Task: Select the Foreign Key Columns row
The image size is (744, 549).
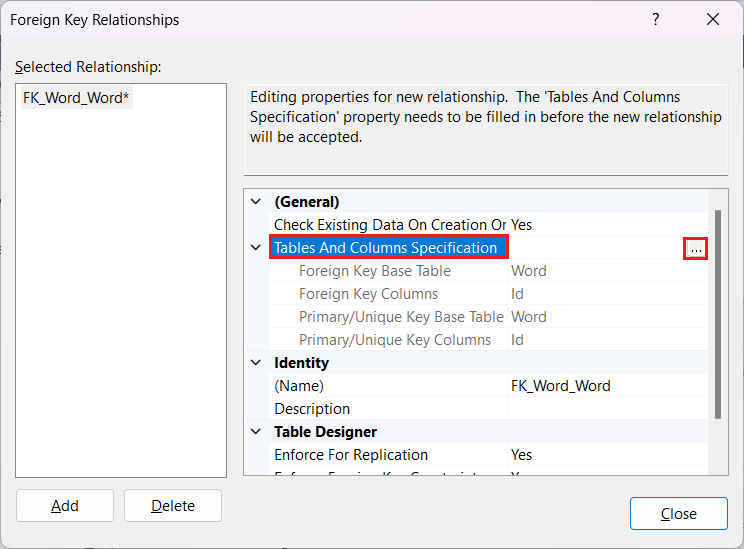Action: (x=488, y=294)
